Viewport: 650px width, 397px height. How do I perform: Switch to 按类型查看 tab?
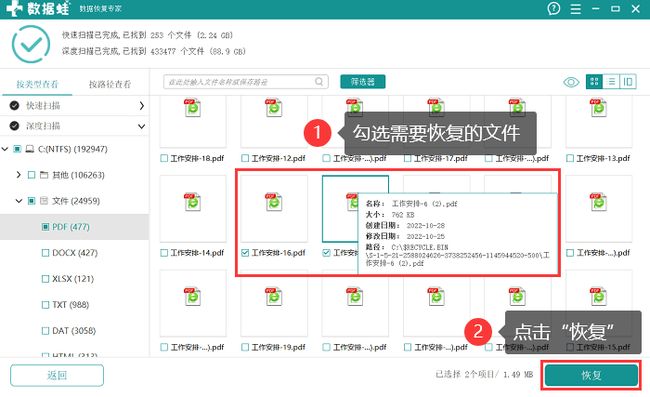(37, 84)
